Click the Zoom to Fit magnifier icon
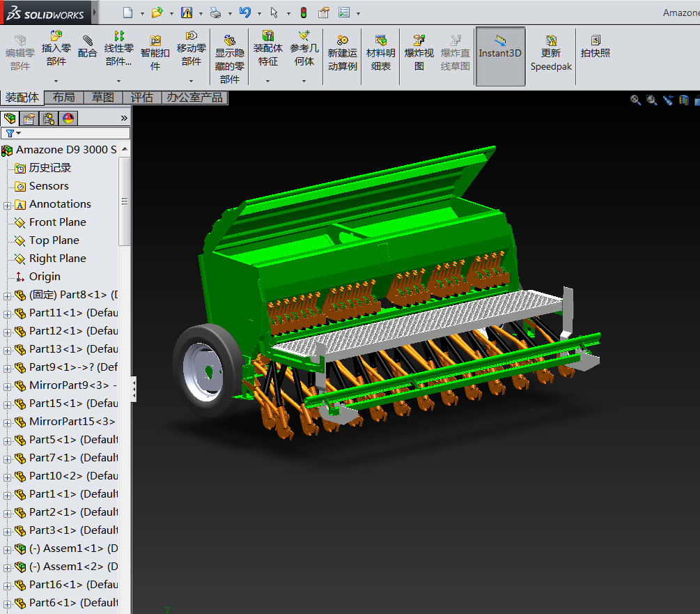This screenshot has width=700, height=614. (x=635, y=100)
